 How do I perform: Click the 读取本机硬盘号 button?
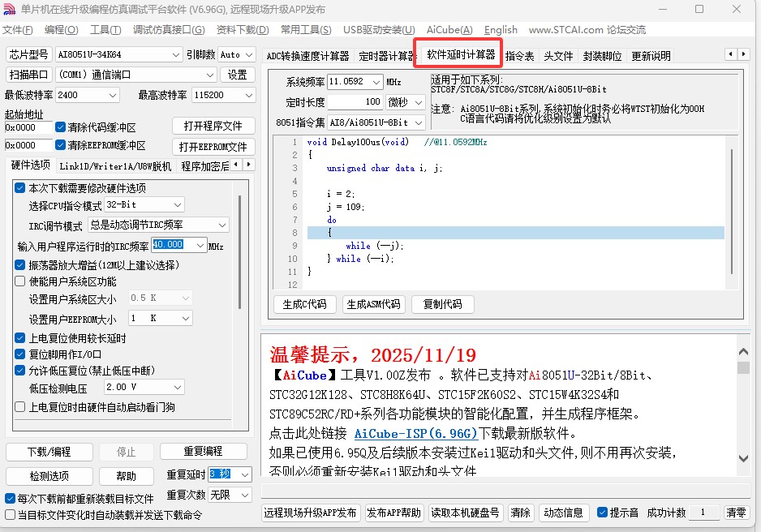pyautogui.click(x=466, y=512)
